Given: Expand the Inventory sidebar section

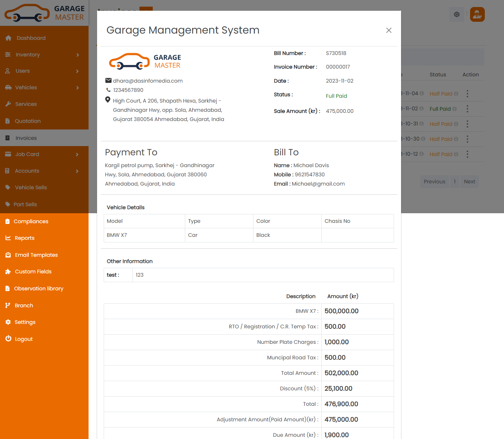Looking at the screenshot, I should pyautogui.click(x=28, y=55).
